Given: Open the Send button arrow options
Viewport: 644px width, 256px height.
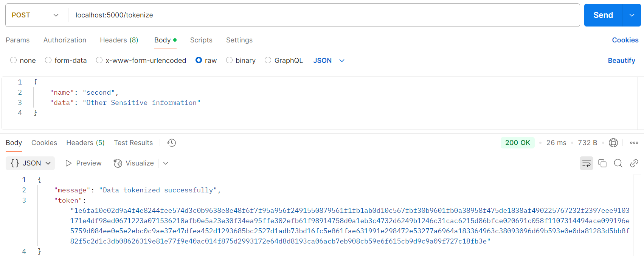Looking at the screenshot, I should point(632,15).
